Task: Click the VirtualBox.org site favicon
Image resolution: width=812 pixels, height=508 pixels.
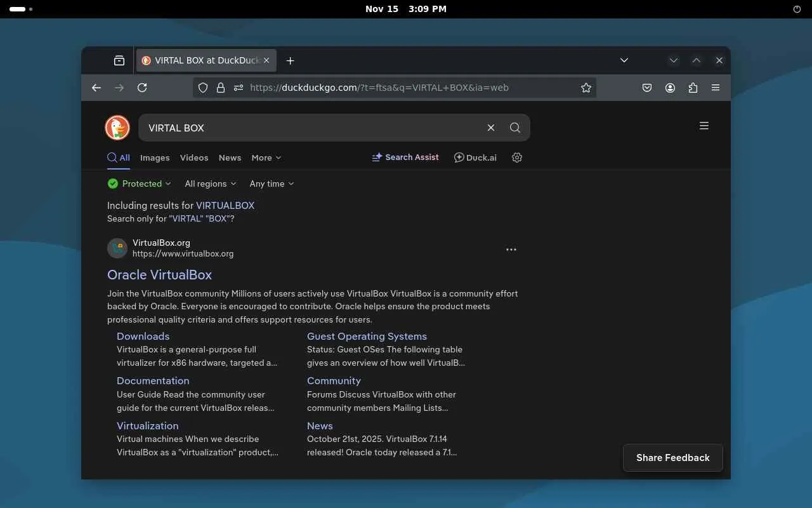Action: click(117, 248)
